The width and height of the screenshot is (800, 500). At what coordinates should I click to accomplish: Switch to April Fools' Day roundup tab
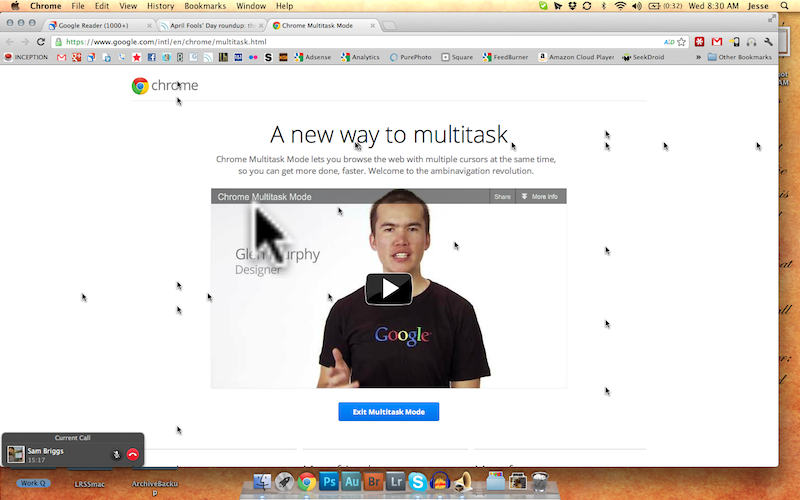pyautogui.click(x=212, y=25)
